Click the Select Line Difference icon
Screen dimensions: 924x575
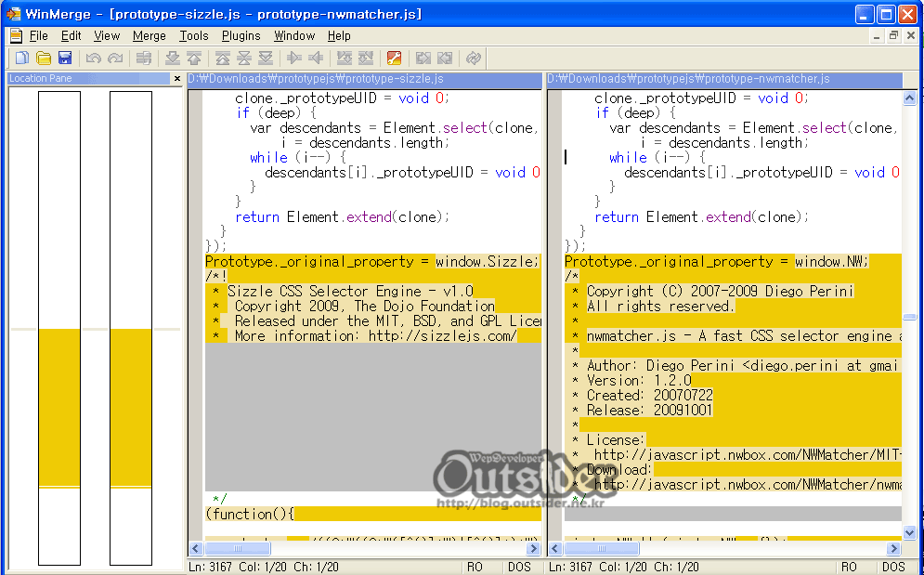pyautogui.click(x=143, y=58)
